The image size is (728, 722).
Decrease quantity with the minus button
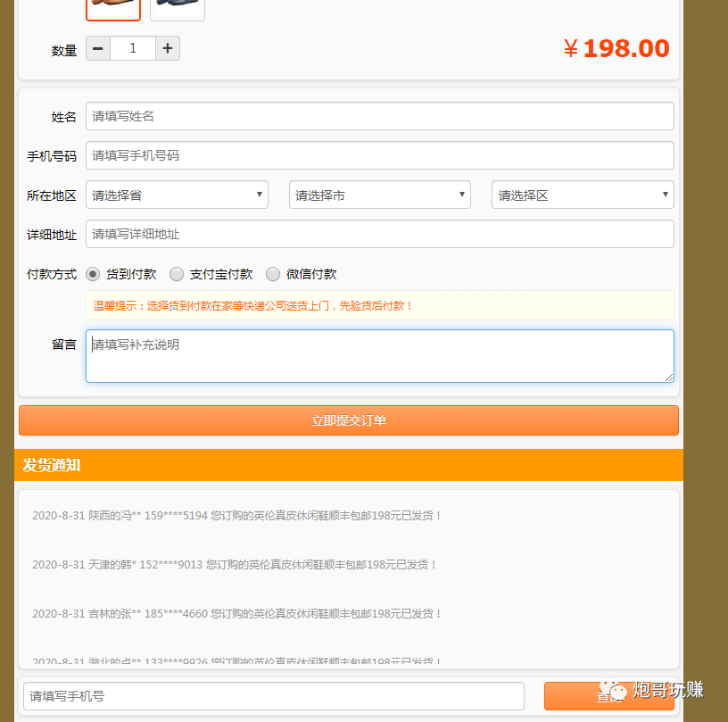pos(98,48)
